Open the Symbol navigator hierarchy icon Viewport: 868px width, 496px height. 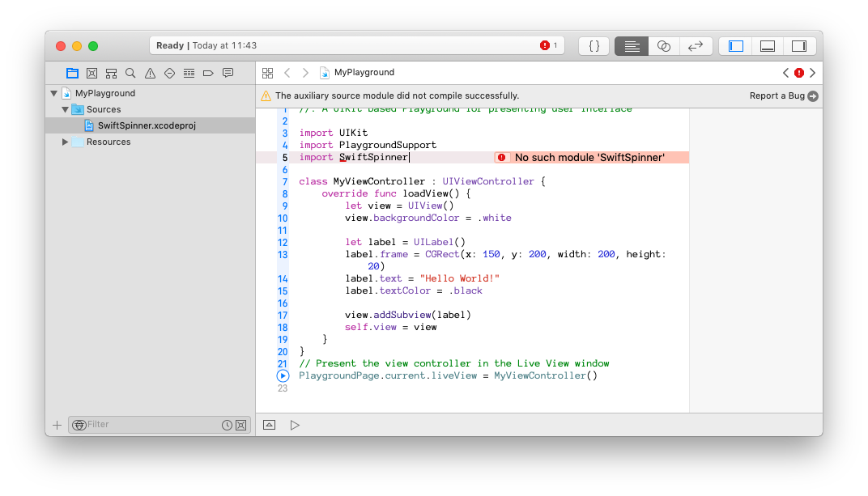pyautogui.click(x=111, y=73)
